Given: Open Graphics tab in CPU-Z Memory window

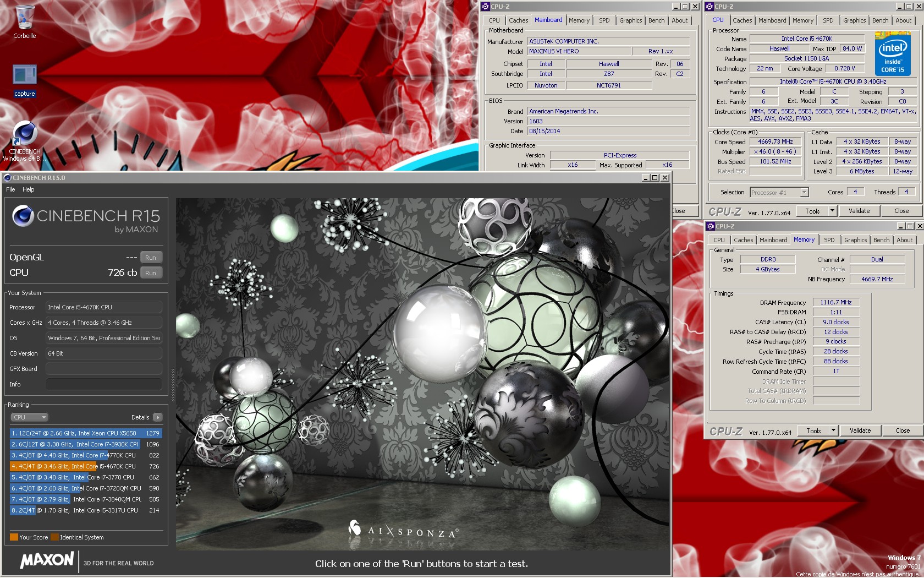Looking at the screenshot, I should pos(855,240).
